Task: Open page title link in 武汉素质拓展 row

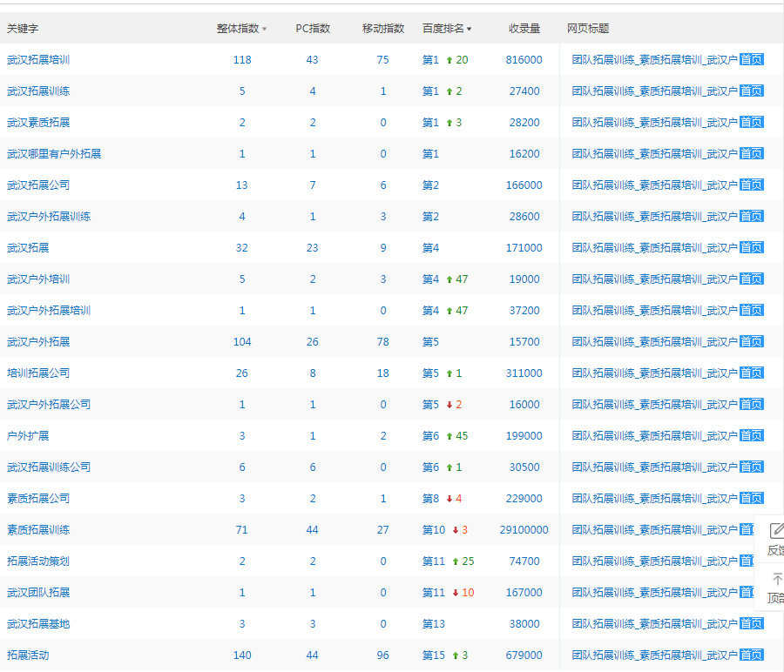Action: [x=654, y=123]
